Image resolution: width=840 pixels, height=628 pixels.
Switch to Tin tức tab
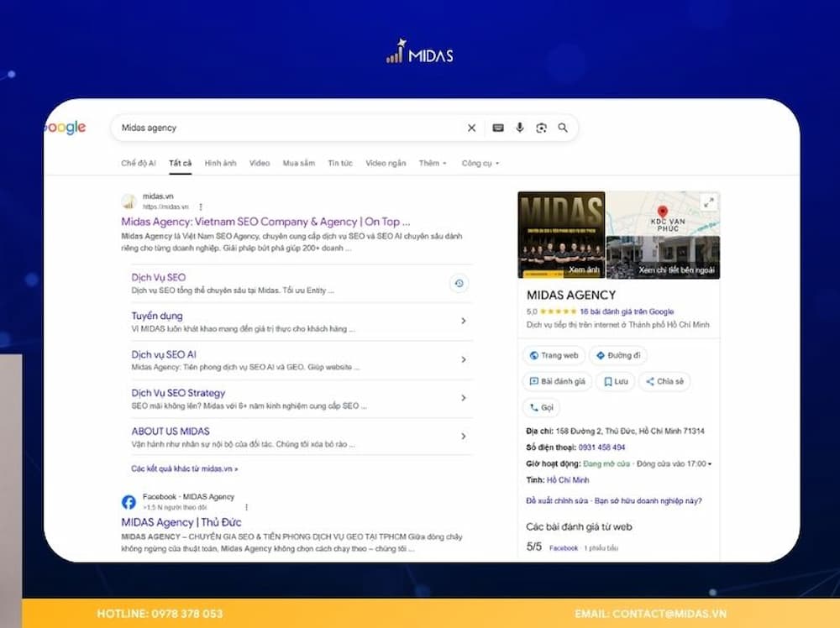coord(340,163)
